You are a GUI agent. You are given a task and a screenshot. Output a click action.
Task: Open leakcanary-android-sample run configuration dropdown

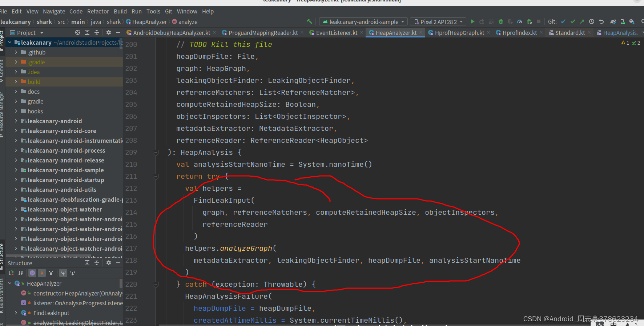(363, 22)
